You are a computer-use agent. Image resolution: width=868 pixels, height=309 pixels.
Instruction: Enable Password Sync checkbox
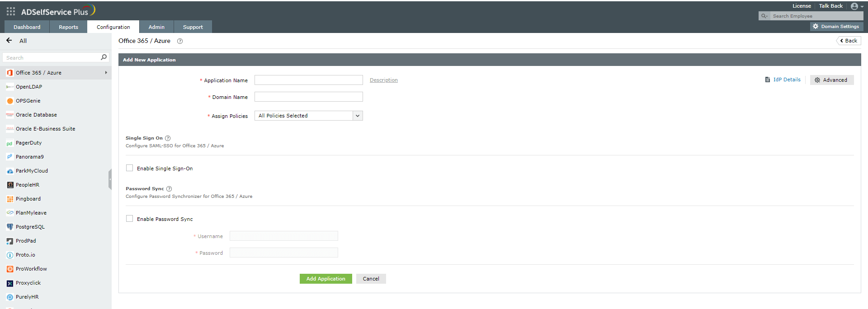click(x=130, y=219)
